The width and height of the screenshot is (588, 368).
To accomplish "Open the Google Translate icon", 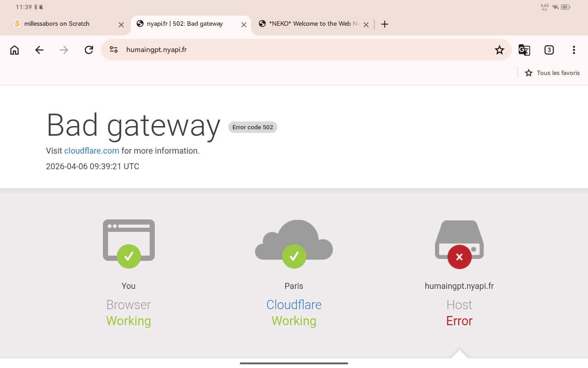I will point(524,50).
